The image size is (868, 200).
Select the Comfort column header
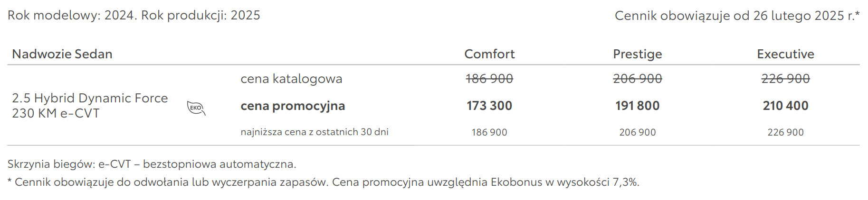489,54
